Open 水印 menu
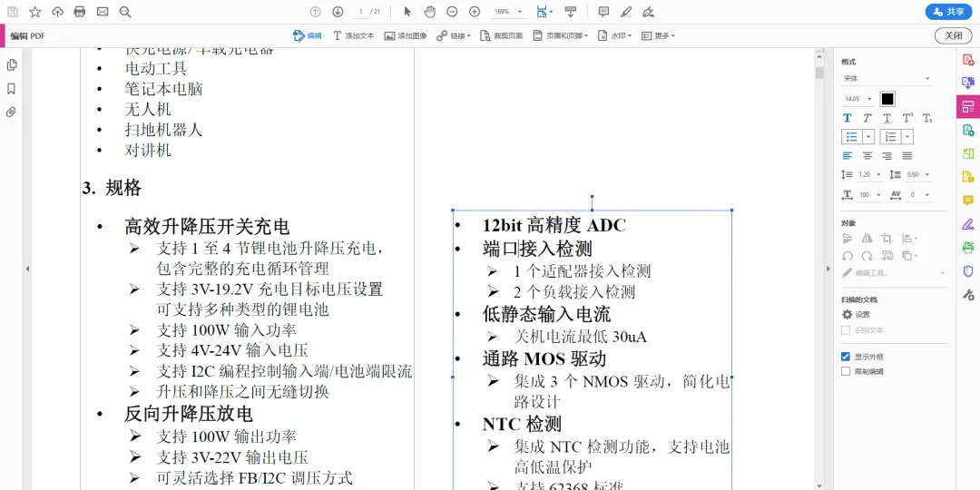 [x=615, y=35]
